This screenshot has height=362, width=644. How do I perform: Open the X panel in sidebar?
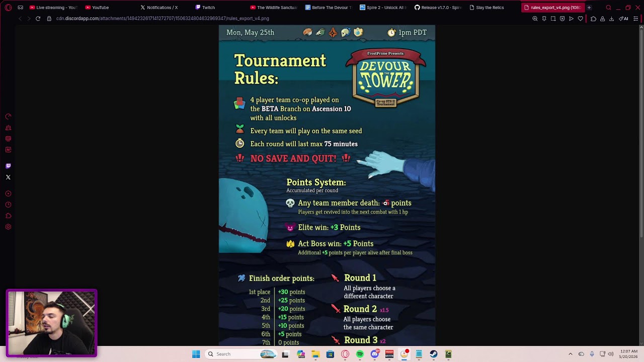(x=8, y=177)
